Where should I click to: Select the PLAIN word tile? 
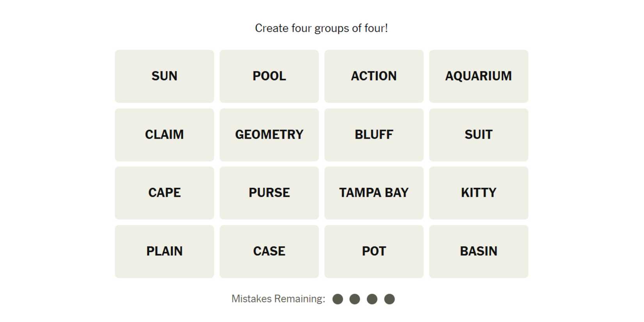(164, 251)
